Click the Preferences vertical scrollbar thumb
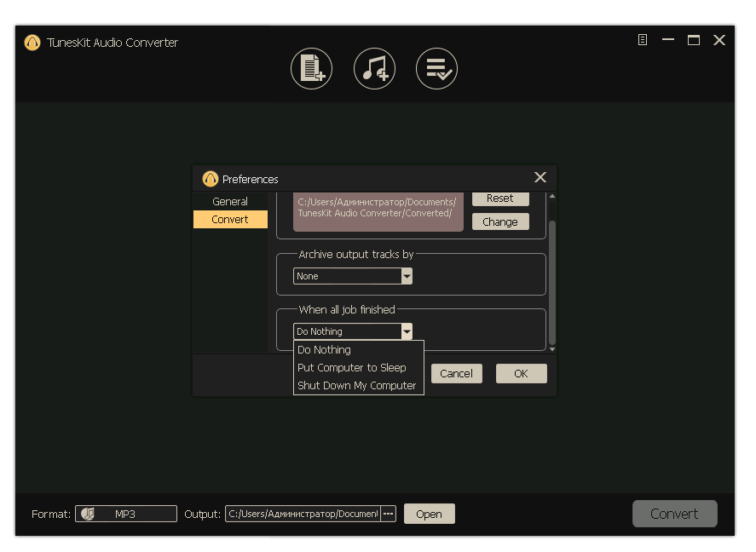The width and height of the screenshot is (756, 552). [552, 283]
